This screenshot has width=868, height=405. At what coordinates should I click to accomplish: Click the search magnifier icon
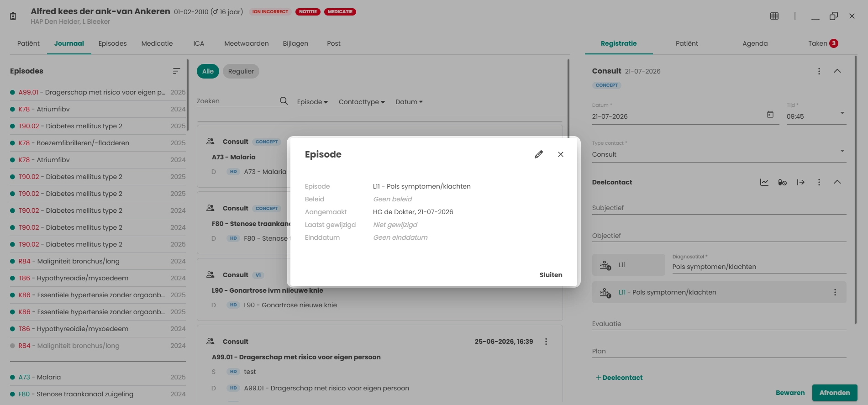(284, 101)
